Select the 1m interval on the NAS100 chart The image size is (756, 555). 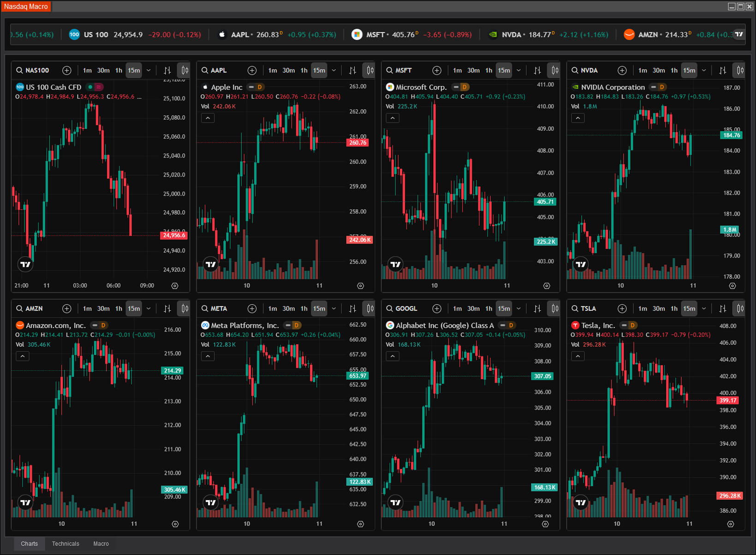point(87,71)
